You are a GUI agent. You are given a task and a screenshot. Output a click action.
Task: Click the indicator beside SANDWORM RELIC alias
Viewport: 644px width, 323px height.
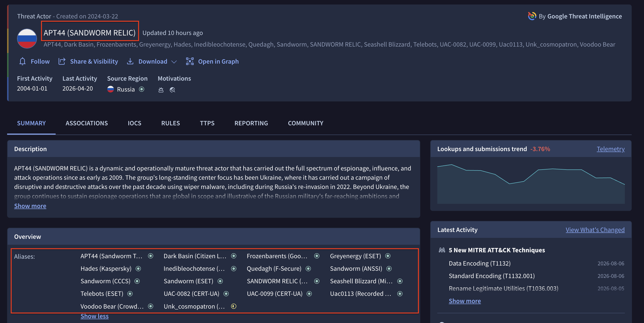[x=317, y=281]
